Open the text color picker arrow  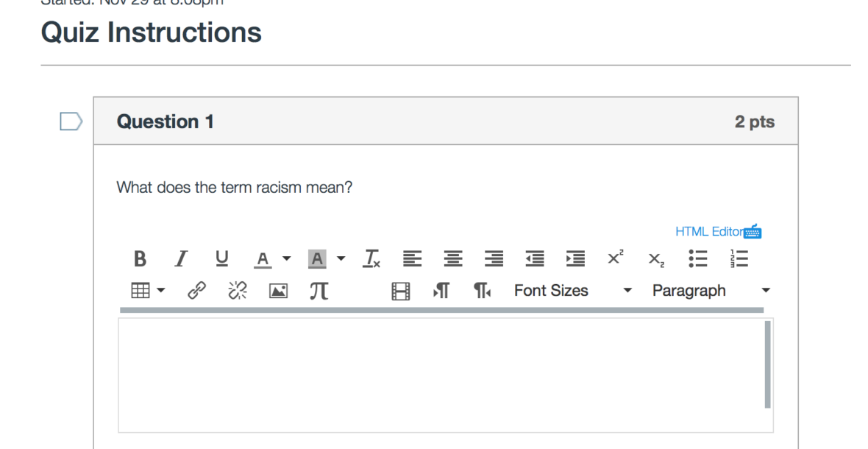click(x=287, y=259)
